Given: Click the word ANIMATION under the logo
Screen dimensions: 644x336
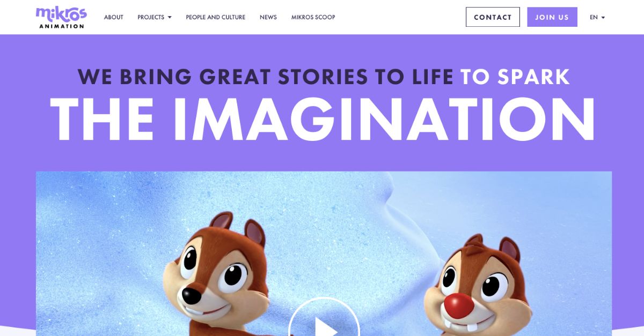Looking at the screenshot, I should [x=61, y=26].
